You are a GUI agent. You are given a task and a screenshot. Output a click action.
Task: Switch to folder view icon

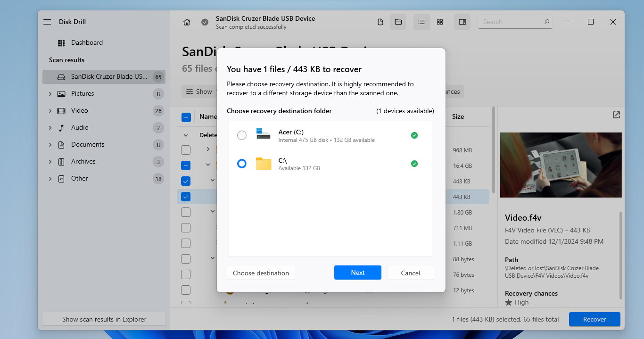tap(398, 22)
